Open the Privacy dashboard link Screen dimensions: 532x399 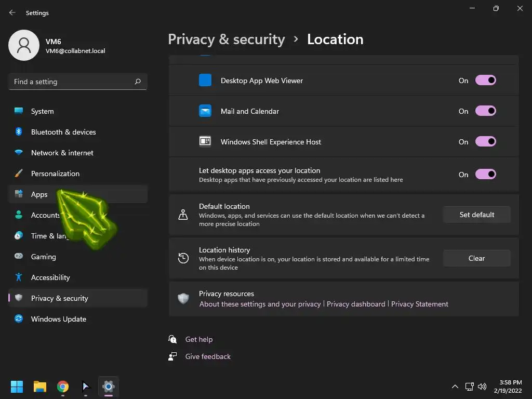(356, 304)
